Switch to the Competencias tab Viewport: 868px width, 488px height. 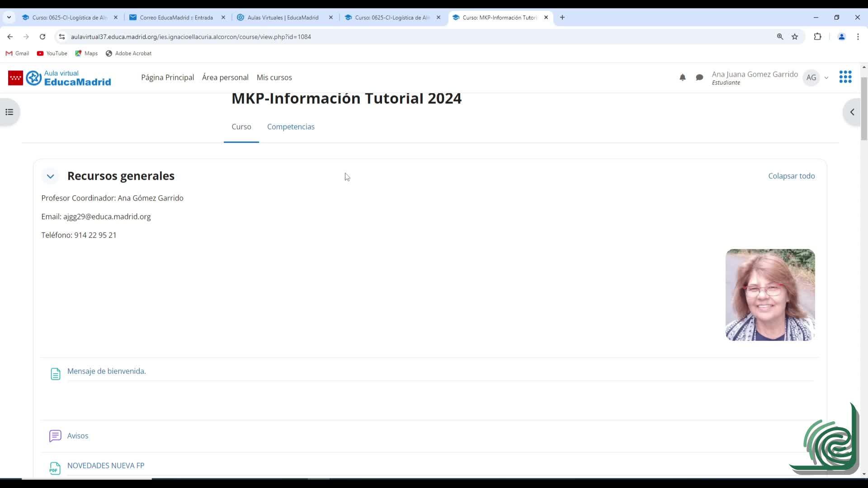point(291,127)
